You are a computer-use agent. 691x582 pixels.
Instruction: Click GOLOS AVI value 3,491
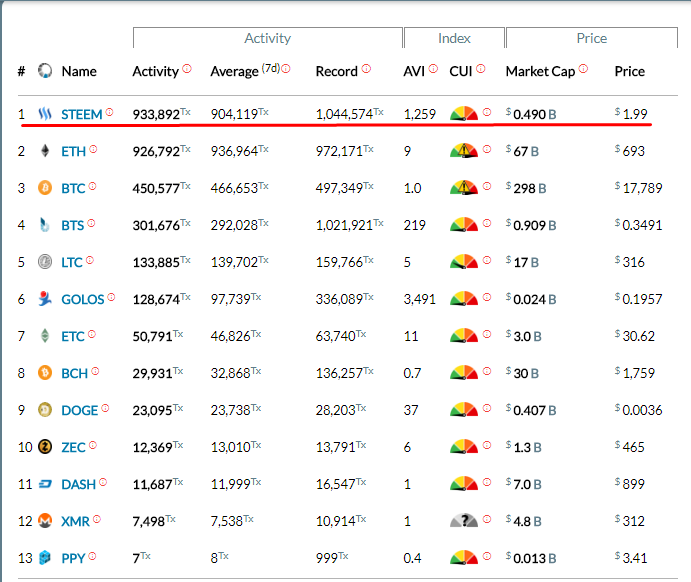[420, 299]
